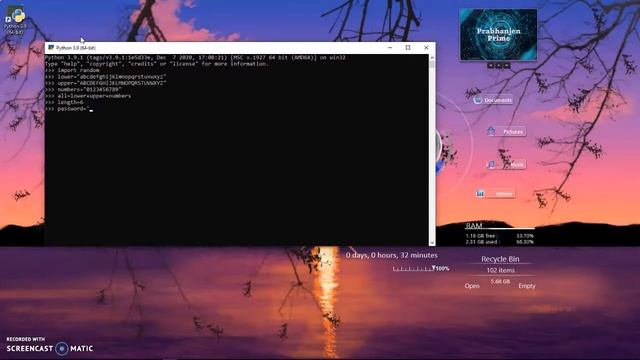The width and height of the screenshot is (640, 360).
Task: Open the Python 3.9 desktop shortcut icon
Action: click(x=16, y=20)
